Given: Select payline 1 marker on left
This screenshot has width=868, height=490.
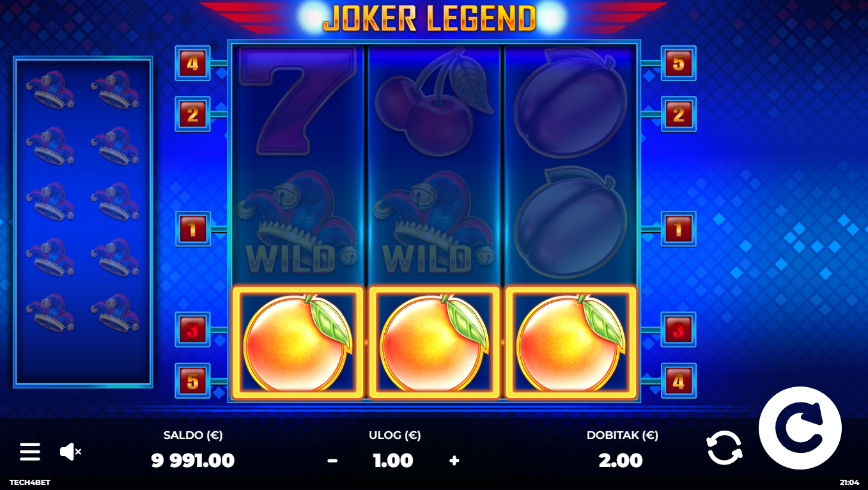Looking at the screenshot, I should [192, 229].
